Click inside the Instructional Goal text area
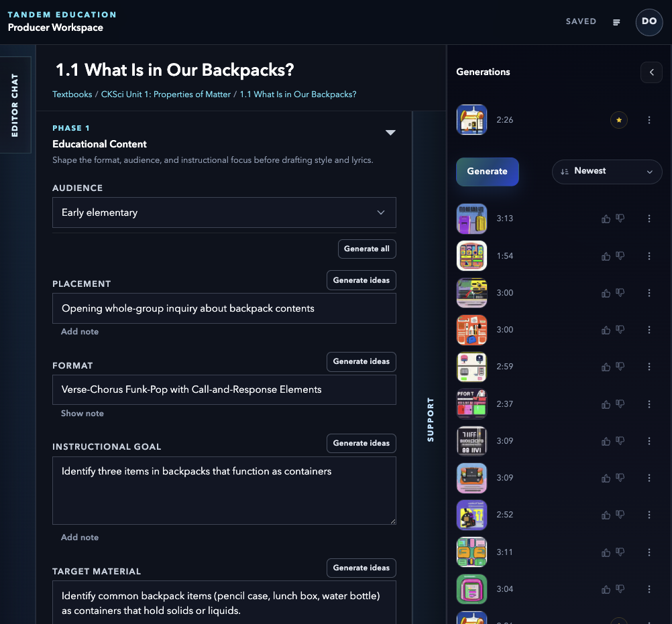This screenshot has height=624, width=672. point(224,491)
